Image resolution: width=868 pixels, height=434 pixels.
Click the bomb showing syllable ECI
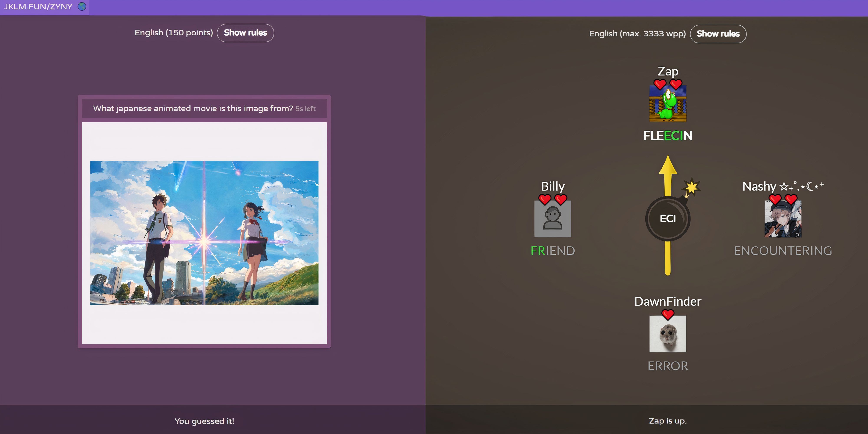point(668,219)
